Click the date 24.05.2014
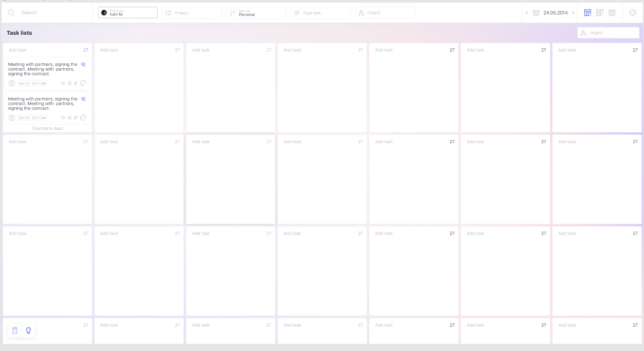644x351 pixels. (555, 13)
